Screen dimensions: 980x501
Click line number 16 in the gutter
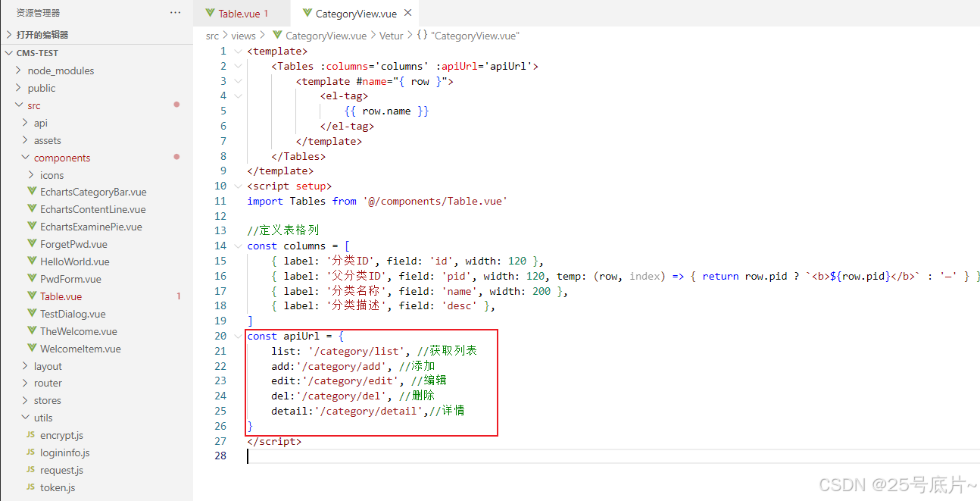(x=220, y=276)
